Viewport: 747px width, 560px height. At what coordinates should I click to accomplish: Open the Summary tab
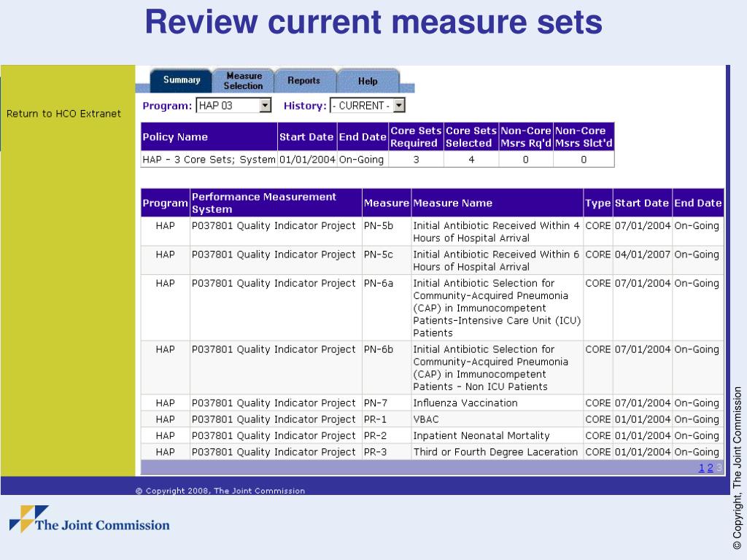point(182,80)
